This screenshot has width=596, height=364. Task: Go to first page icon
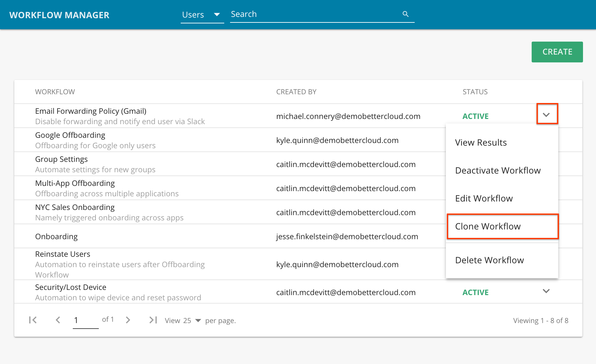pos(33,320)
